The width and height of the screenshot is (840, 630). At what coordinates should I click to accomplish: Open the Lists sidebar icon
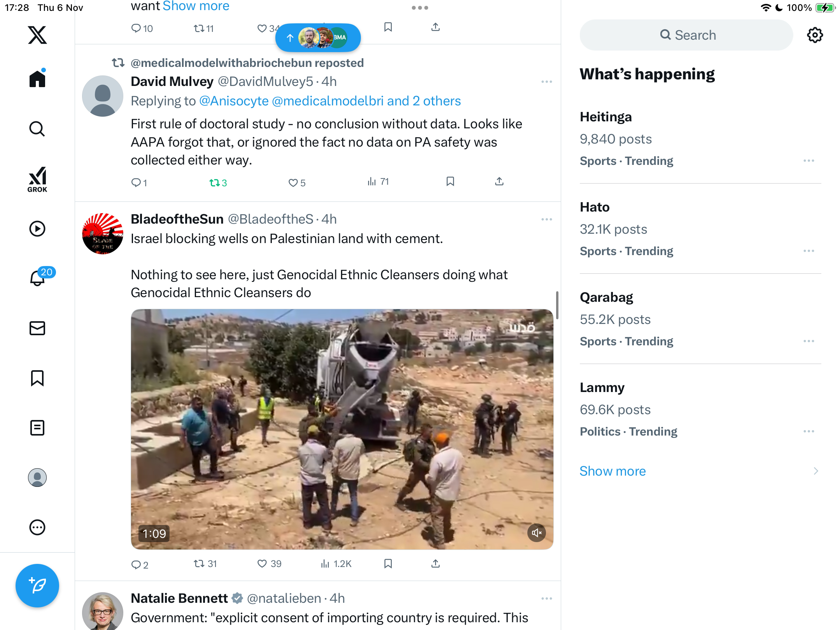click(37, 428)
